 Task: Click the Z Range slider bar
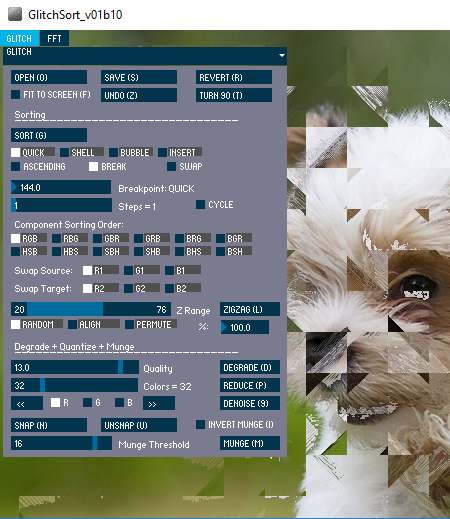(91, 309)
